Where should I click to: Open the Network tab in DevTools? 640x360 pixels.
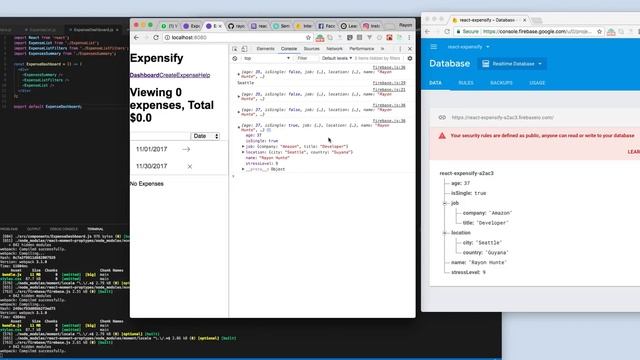[x=334, y=49]
